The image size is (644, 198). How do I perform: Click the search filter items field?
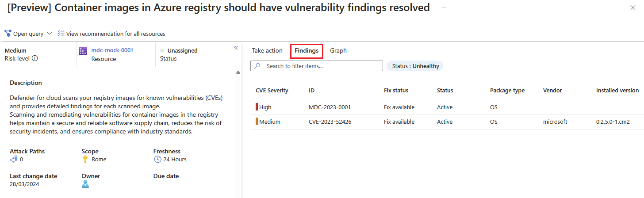pyautogui.click(x=322, y=66)
